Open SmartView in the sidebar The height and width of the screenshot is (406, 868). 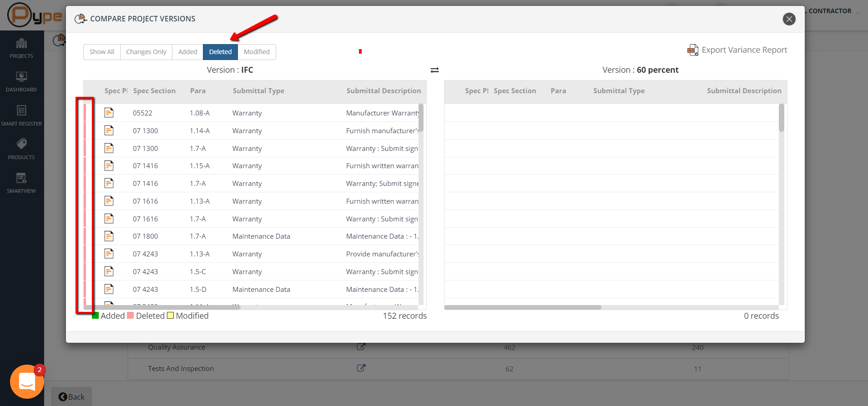pos(21,183)
